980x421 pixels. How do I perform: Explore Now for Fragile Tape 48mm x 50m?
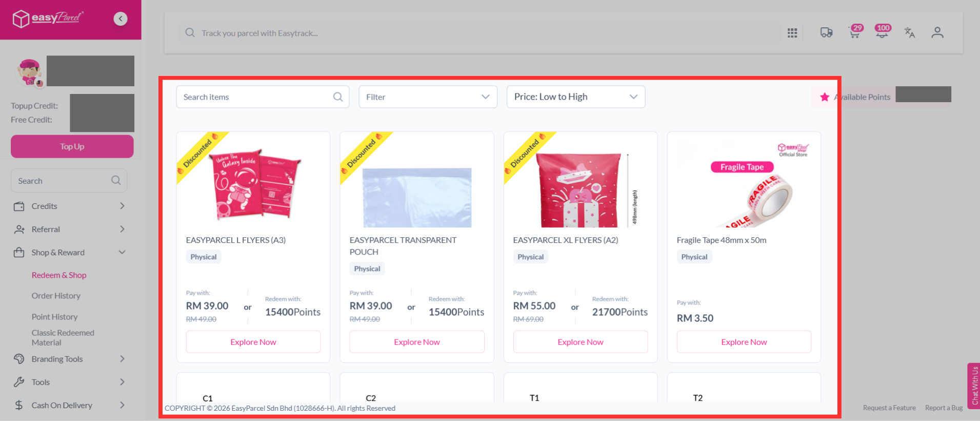click(x=744, y=342)
